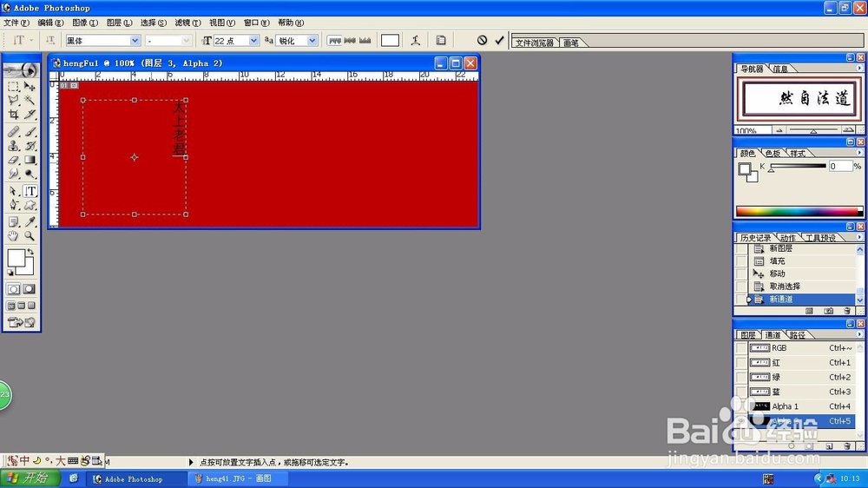The width and height of the screenshot is (868, 488).
Task: Open warped text options icon
Action: tap(415, 40)
